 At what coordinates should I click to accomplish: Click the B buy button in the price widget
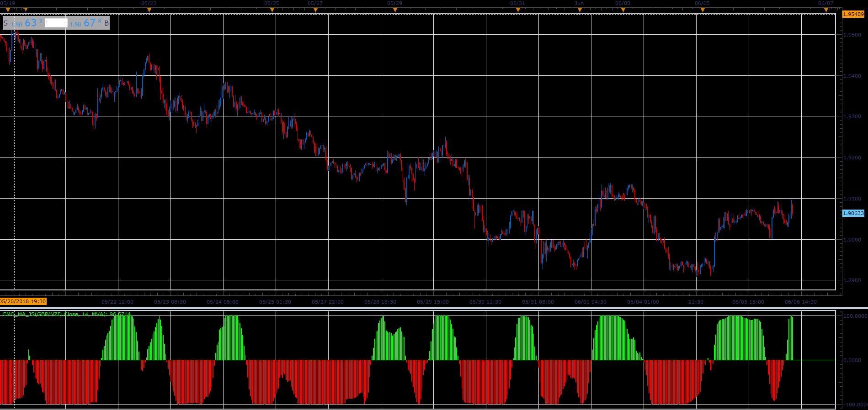pyautogui.click(x=107, y=23)
